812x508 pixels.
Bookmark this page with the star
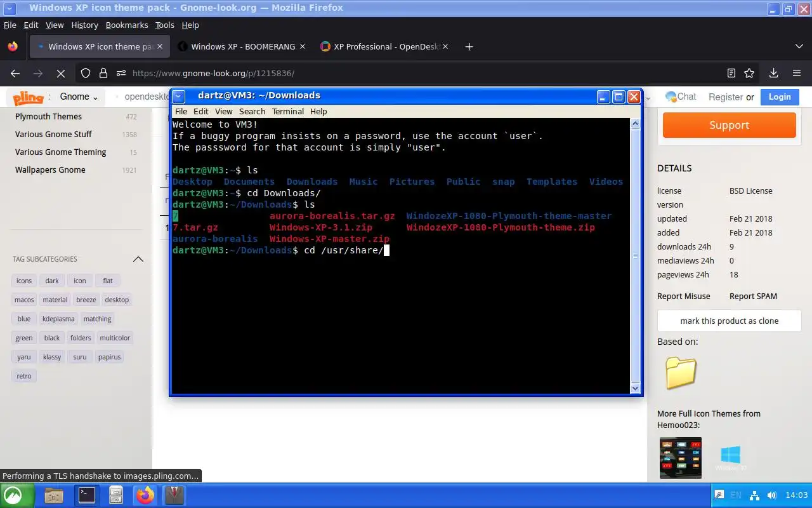point(749,73)
